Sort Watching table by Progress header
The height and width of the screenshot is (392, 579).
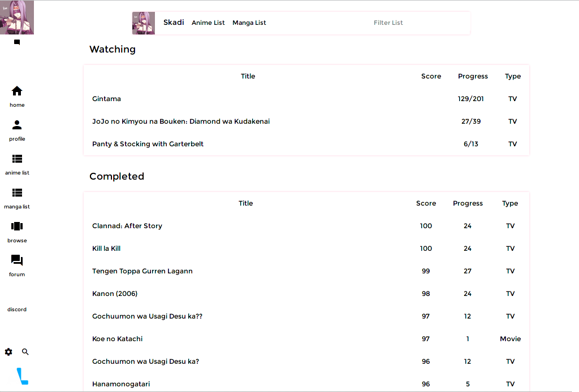(x=473, y=76)
